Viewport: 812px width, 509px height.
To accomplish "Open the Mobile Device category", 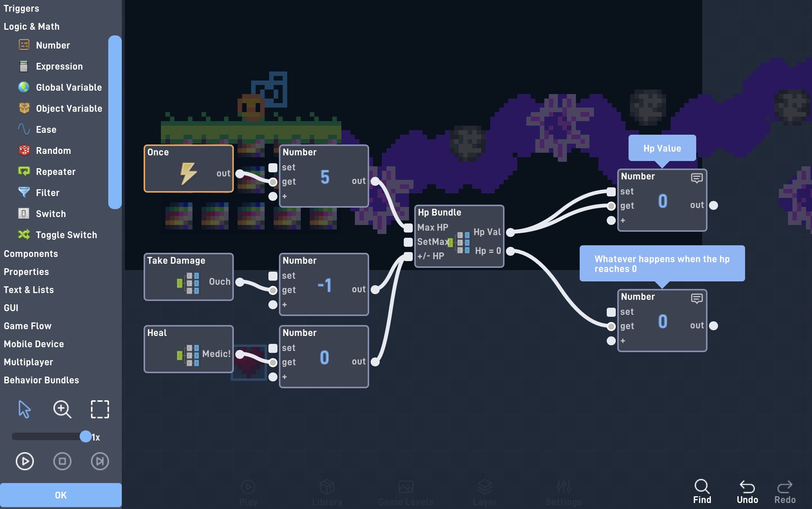I will point(34,344).
